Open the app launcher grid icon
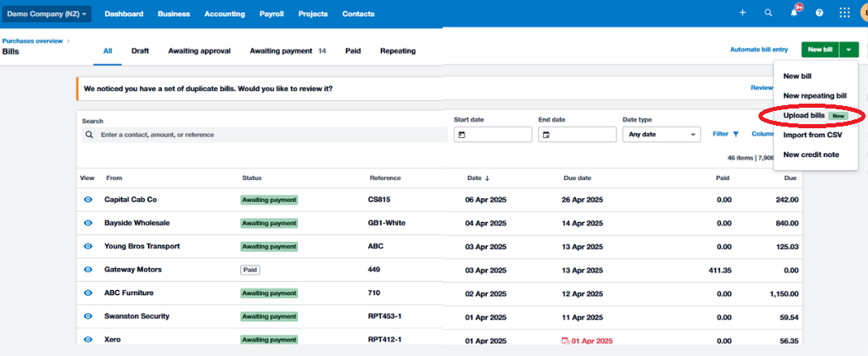868x356 pixels. [845, 13]
